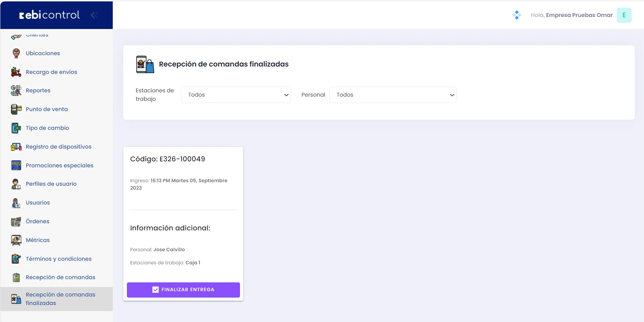The height and width of the screenshot is (322, 644).
Task: Click the Perfiles de usuario icon
Action: pyautogui.click(x=16, y=184)
